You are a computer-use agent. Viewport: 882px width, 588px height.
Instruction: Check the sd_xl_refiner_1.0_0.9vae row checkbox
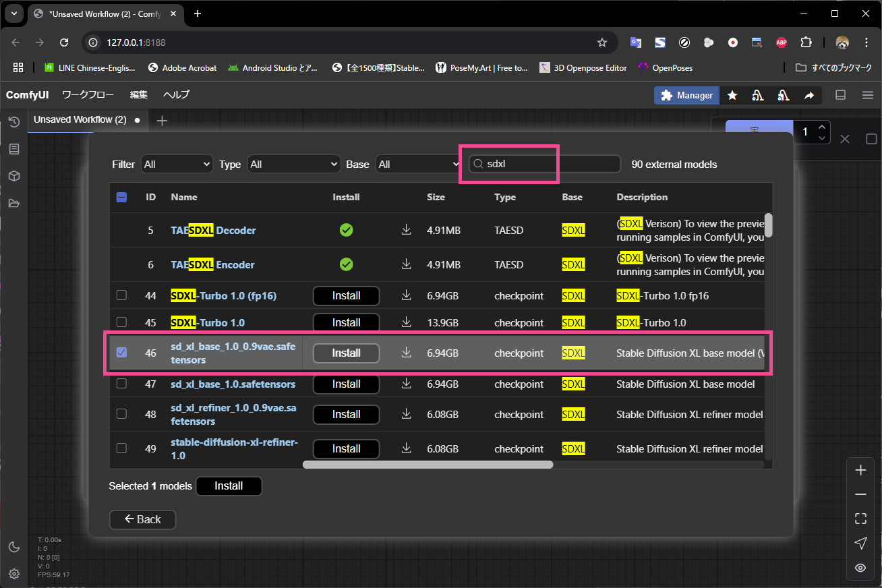click(x=121, y=414)
